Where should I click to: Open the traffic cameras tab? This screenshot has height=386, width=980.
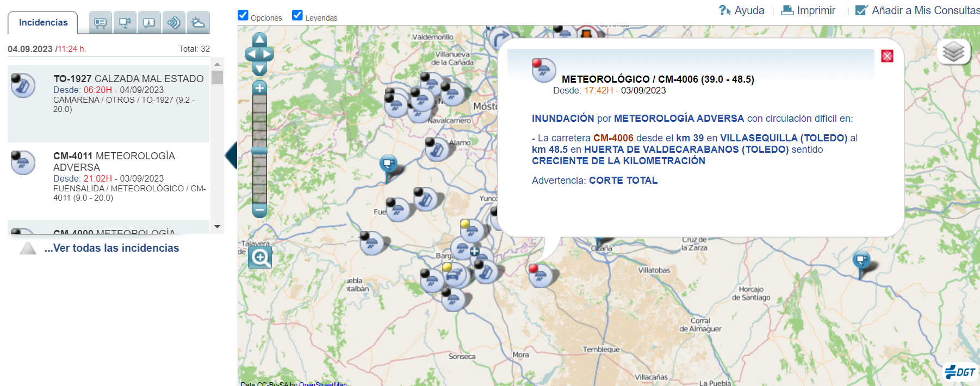pos(125,22)
